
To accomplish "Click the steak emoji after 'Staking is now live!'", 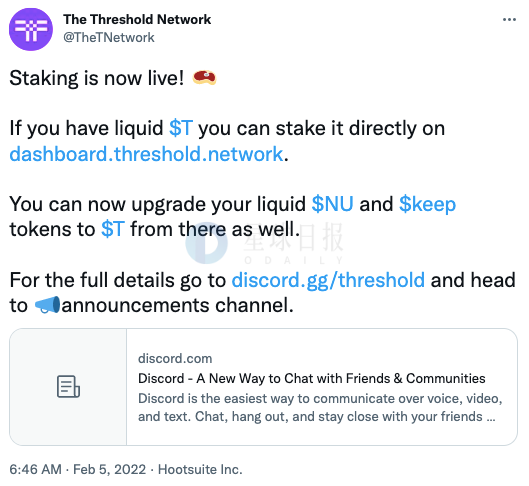I will [204, 78].
